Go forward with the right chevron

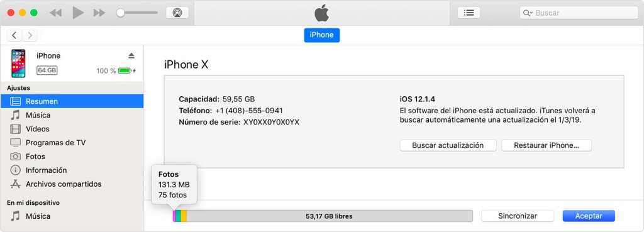pos(30,35)
